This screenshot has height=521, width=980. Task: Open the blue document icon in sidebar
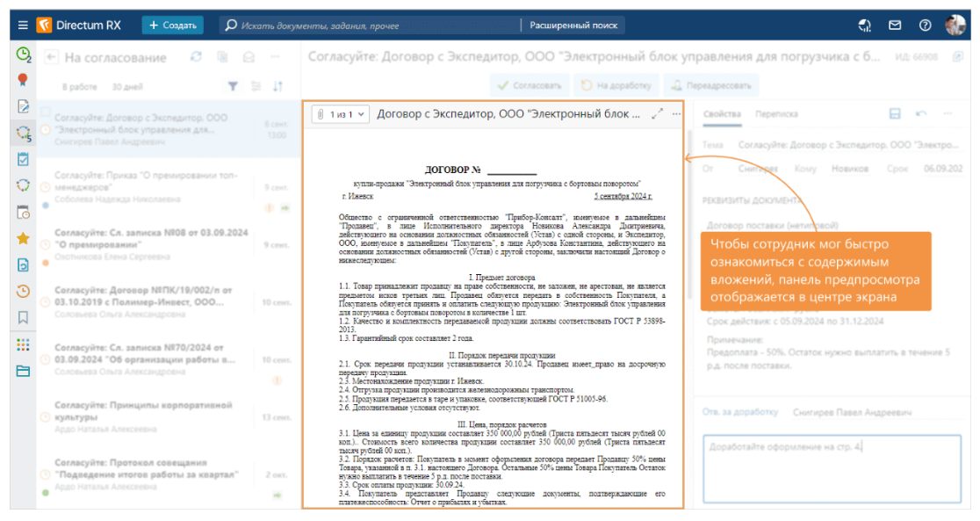click(x=23, y=265)
